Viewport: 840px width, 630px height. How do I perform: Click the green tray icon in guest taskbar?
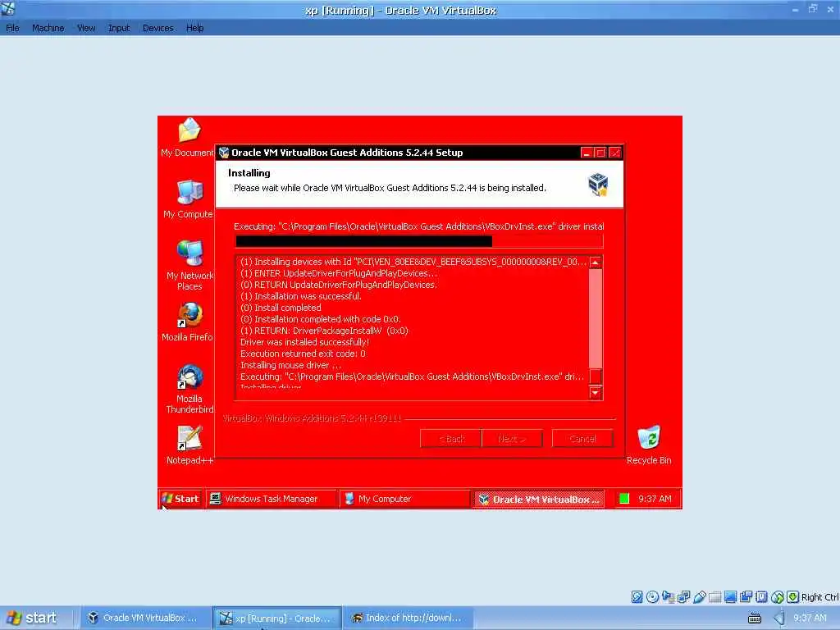click(x=624, y=499)
